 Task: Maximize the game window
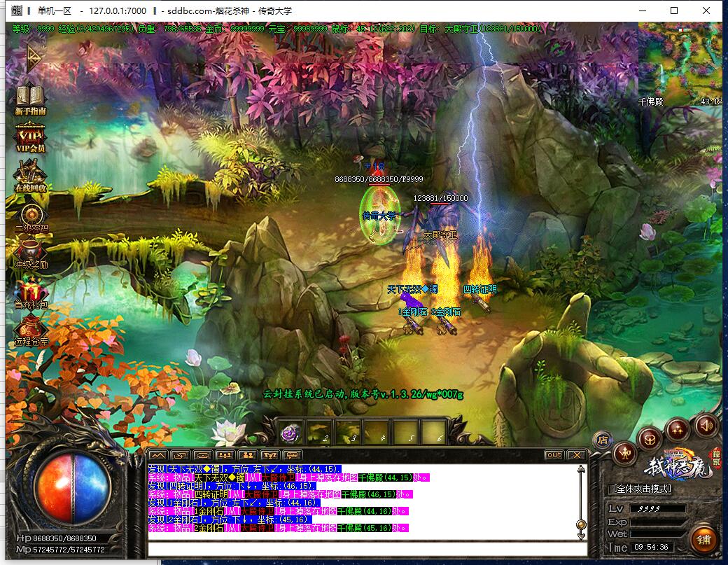(674, 11)
